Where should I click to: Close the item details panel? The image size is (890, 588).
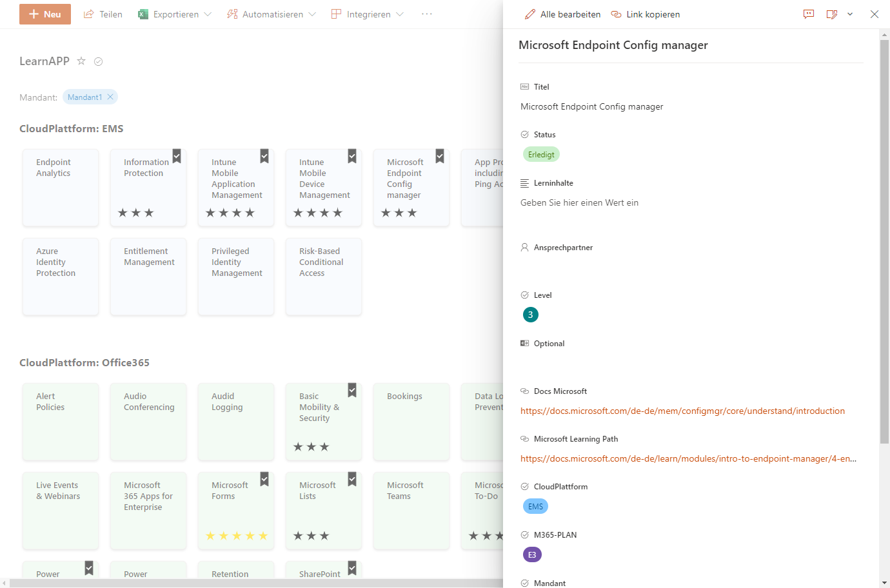pyautogui.click(x=875, y=14)
